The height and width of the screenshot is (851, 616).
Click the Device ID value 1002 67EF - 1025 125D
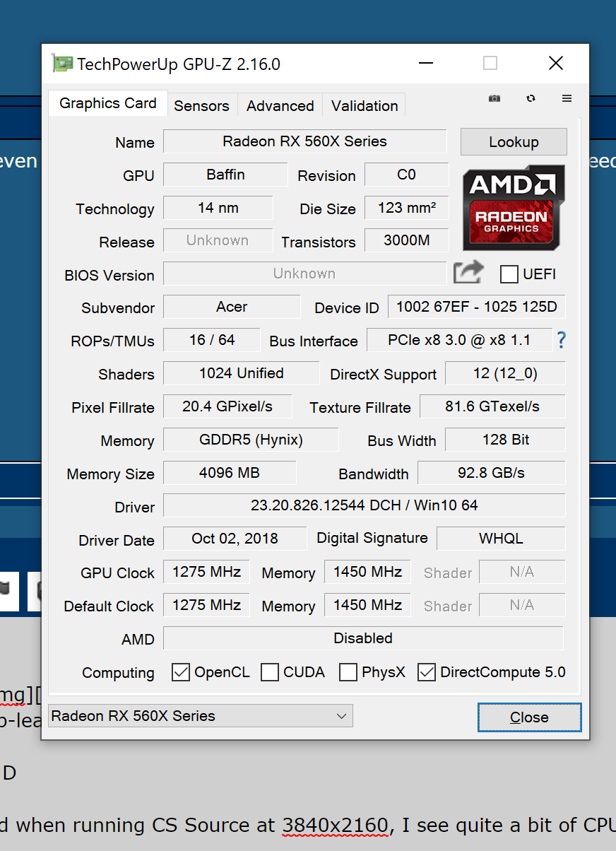point(477,306)
